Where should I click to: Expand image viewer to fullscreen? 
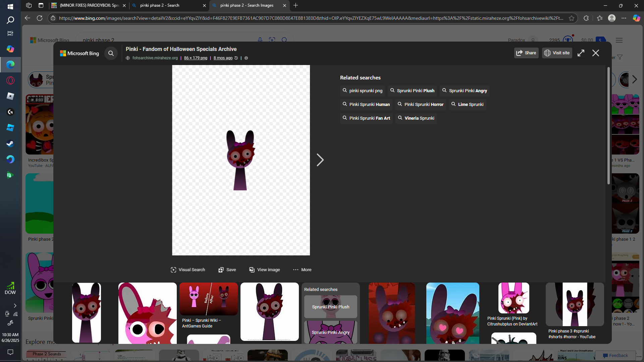pyautogui.click(x=581, y=53)
